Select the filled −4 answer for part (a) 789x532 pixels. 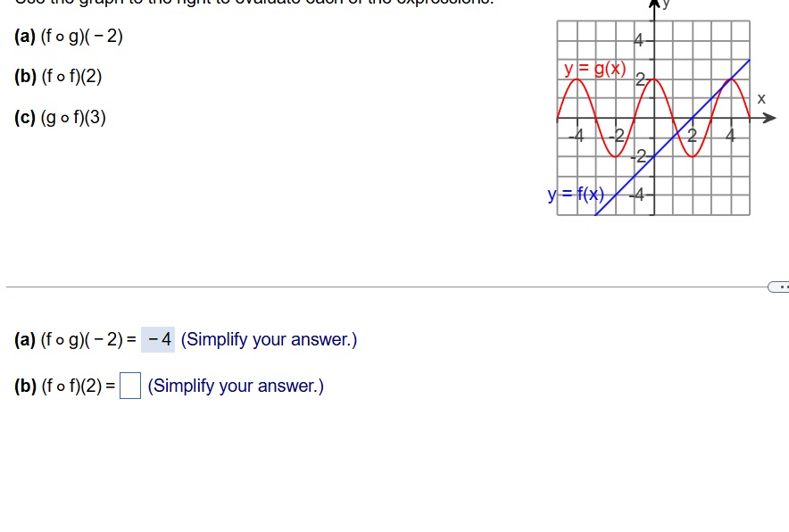pos(158,339)
